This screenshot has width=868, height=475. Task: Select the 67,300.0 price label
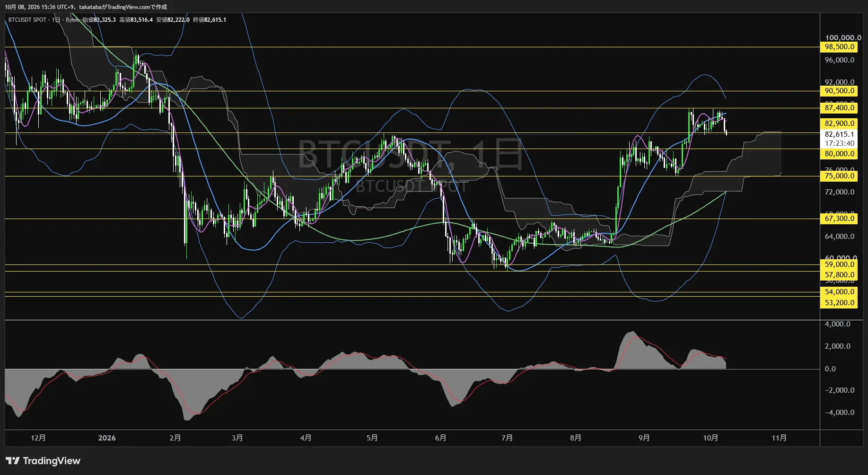point(839,219)
